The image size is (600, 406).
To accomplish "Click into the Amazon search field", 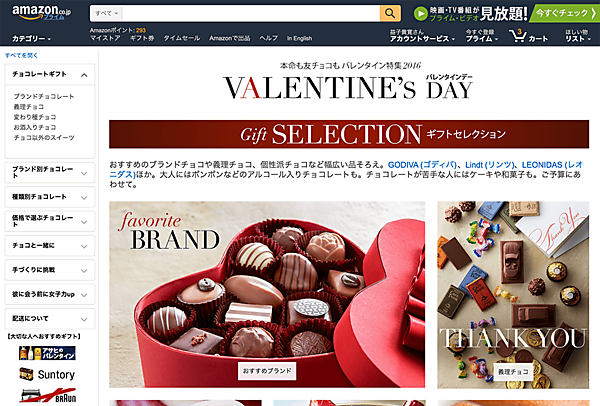I will coord(251,13).
